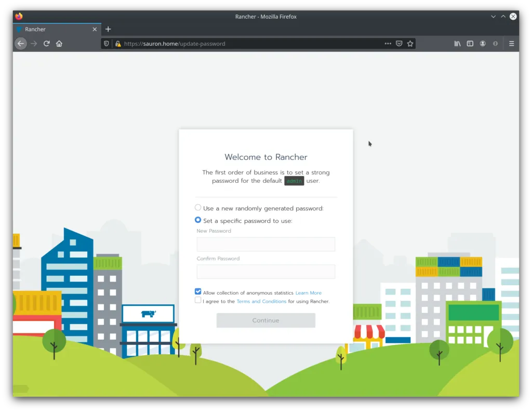532x412 pixels.
Task: Agree to the Terms and Conditions checkbox
Action: (198, 300)
